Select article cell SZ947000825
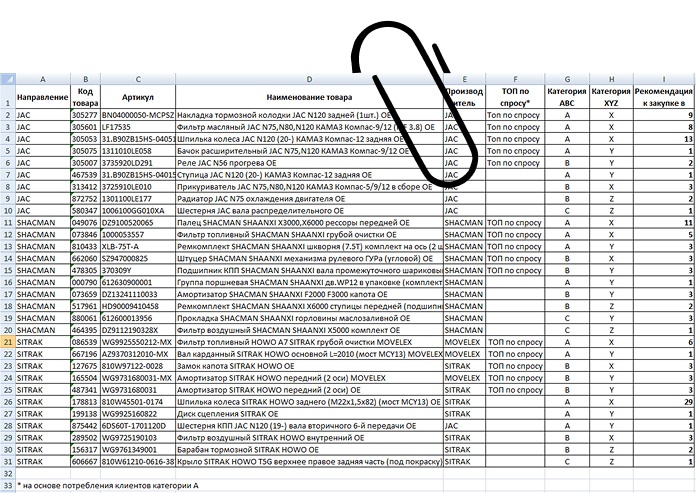Screen dimensions: 696x493 [138, 259]
